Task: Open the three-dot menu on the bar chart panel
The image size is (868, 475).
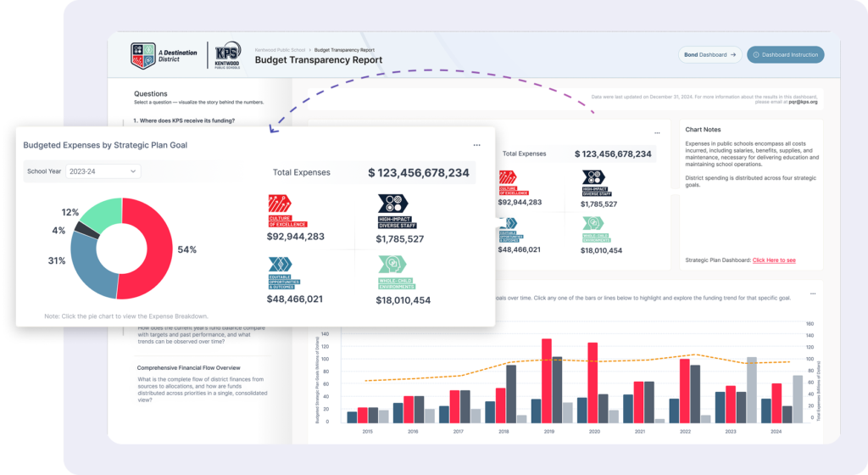Action: 811,293
